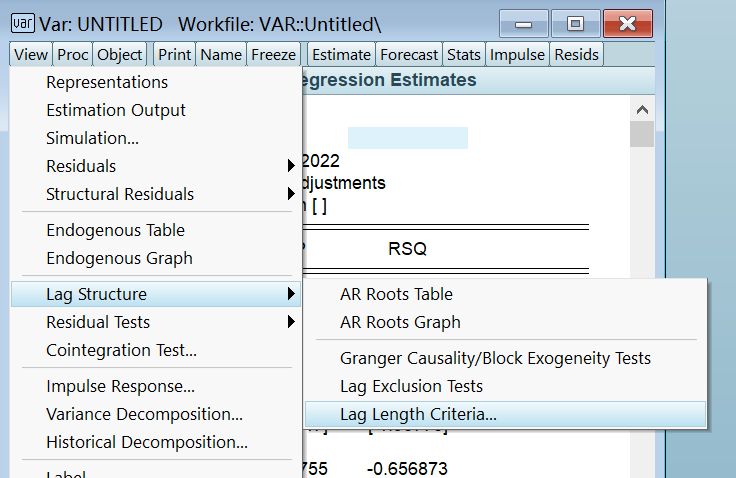736x478 pixels.
Task: Click the VAR object icon in title bar
Action: click(22, 22)
